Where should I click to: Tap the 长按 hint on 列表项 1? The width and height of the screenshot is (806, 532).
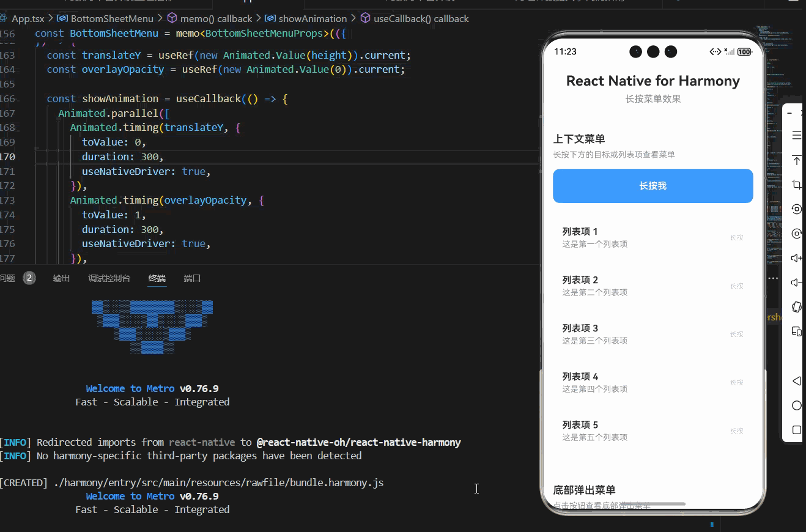(x=737, y=237)
